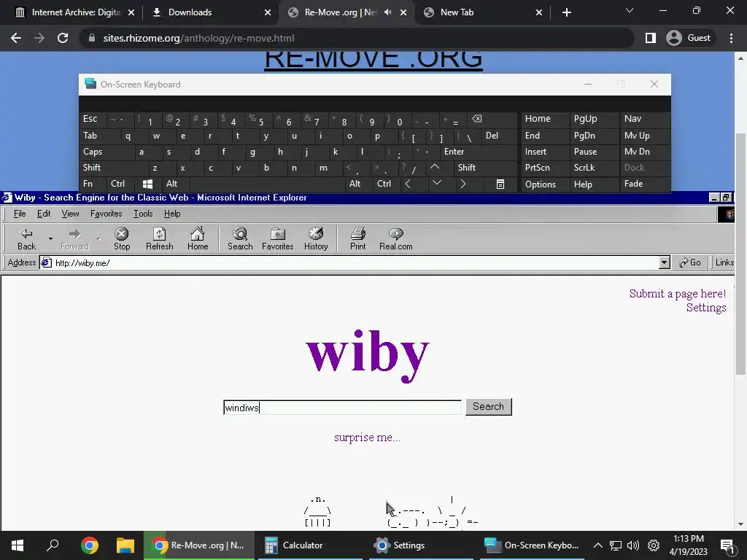
Task: Mute the Re-Move.org tab audio icon
Action: (x=388, y=12)
